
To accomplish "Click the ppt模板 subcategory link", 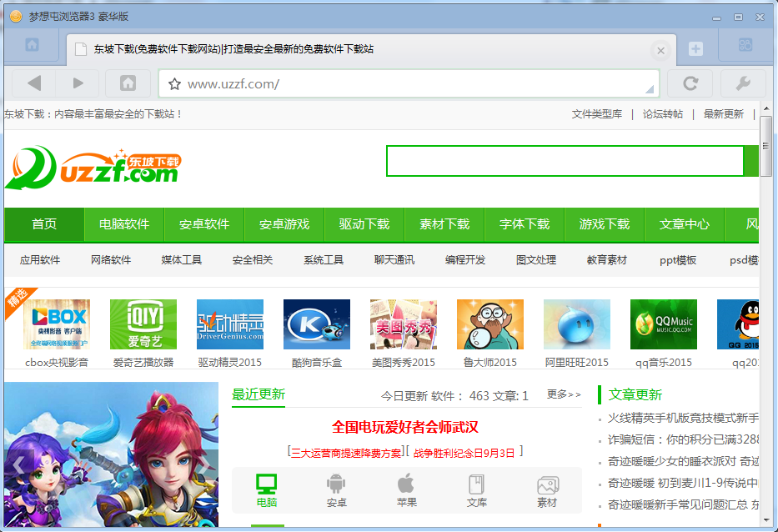I will [x=678, y=260].
